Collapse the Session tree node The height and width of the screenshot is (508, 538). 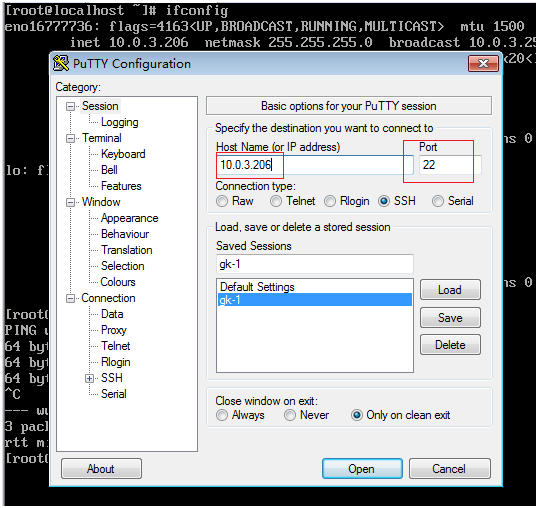tap(70, 106)
